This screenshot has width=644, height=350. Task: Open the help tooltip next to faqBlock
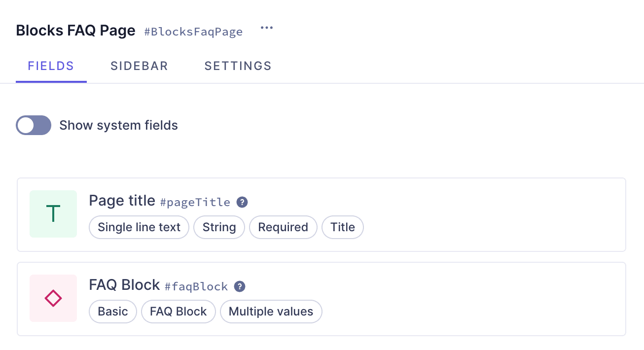coord(240,286)
